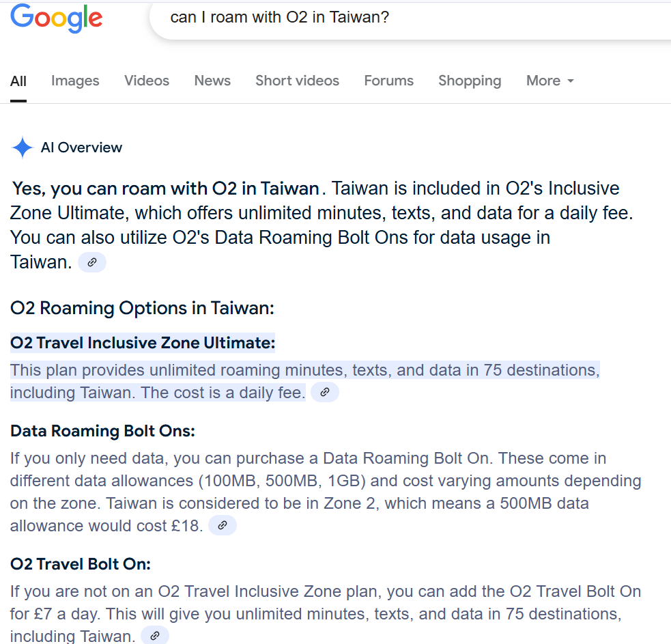671x644 pixels.
Task: Click highlighted "O2 Travel Inclusive Zone Ultimate:" heading
Action: (x=143, y=343)
